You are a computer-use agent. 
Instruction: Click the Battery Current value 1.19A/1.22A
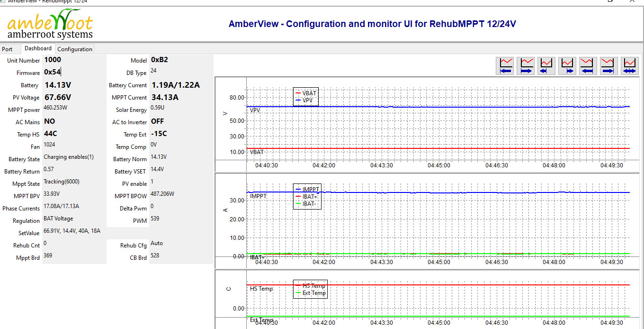(x=176, y=85)
